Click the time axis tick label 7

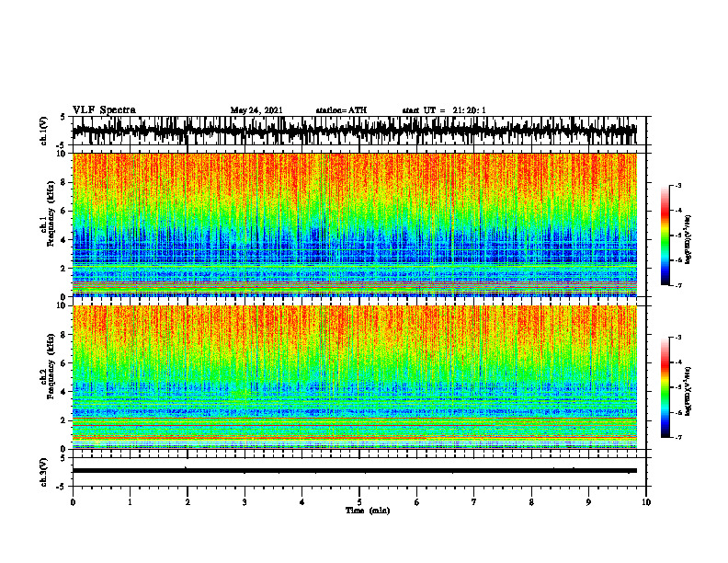coord(474,502)
